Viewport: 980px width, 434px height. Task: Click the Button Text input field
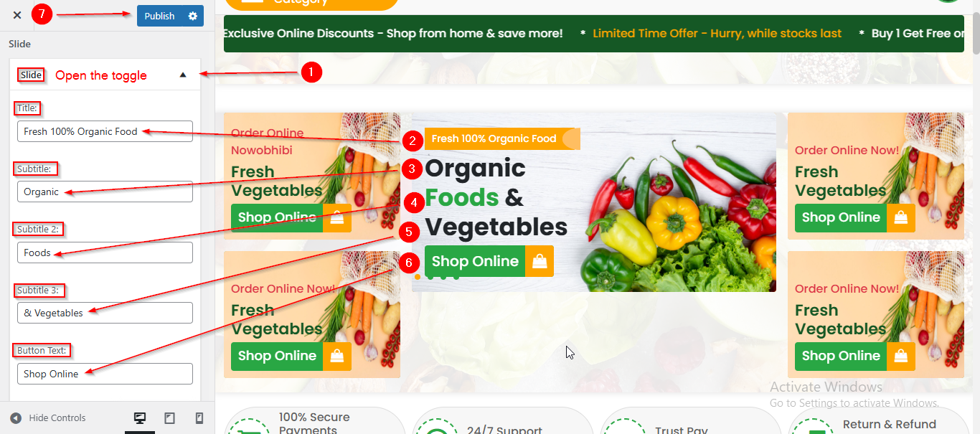point(105,374)
